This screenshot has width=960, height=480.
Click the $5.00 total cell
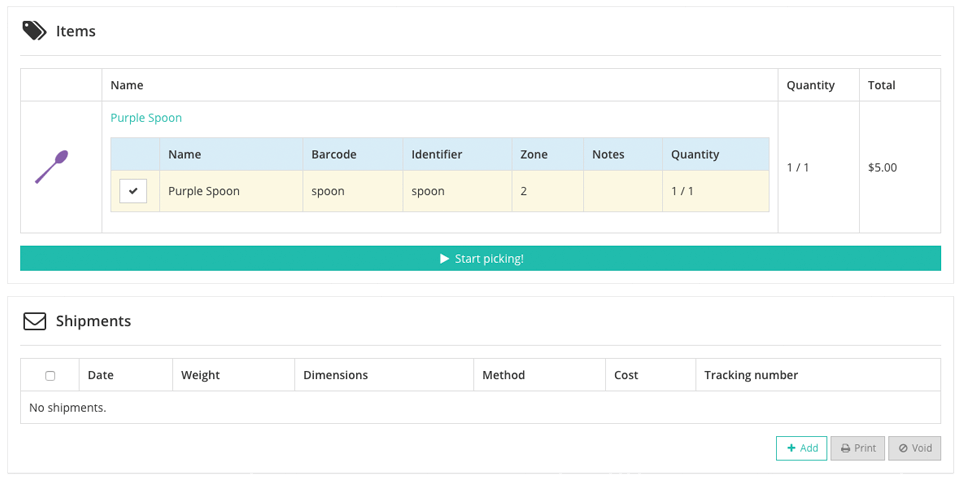pos(899,167)
